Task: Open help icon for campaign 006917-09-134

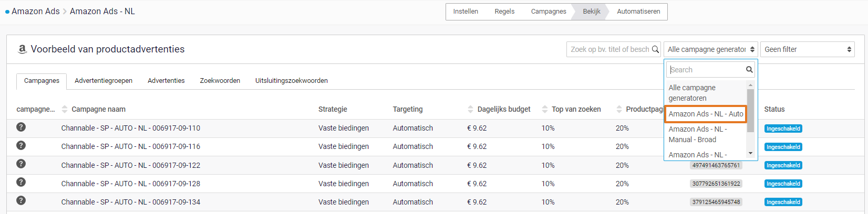Action: point(21,200)
